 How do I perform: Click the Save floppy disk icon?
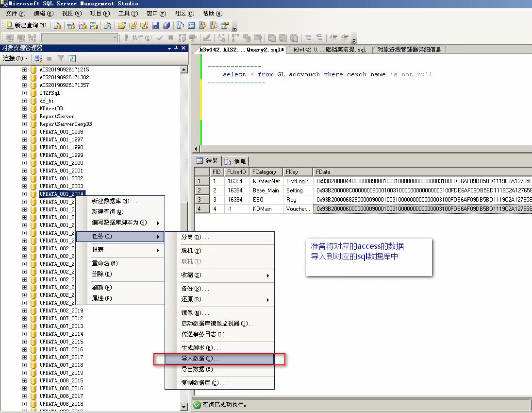pos(155,25)
